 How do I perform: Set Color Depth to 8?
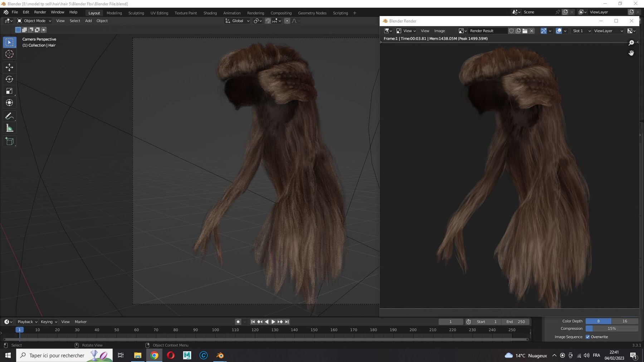[x=599, y=321]
